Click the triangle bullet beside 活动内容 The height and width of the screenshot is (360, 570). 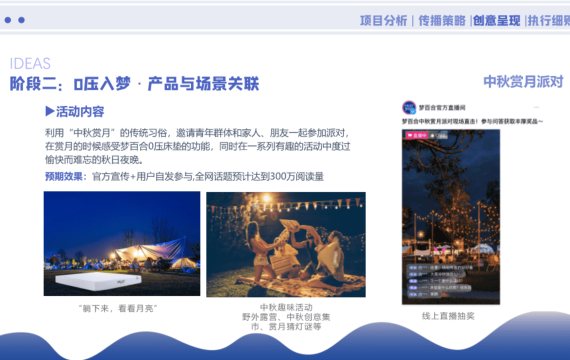50,111
